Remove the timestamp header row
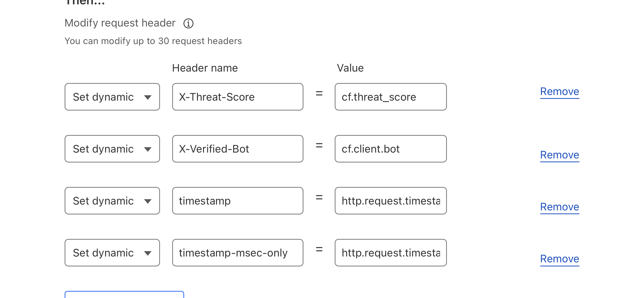 coord(560,207)
